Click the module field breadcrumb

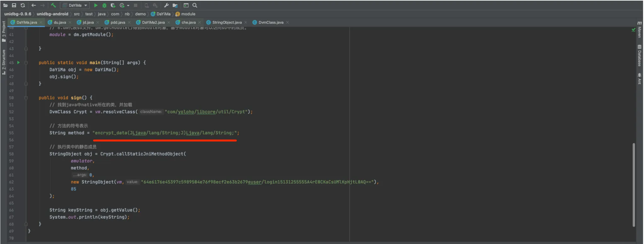(185, 14)
